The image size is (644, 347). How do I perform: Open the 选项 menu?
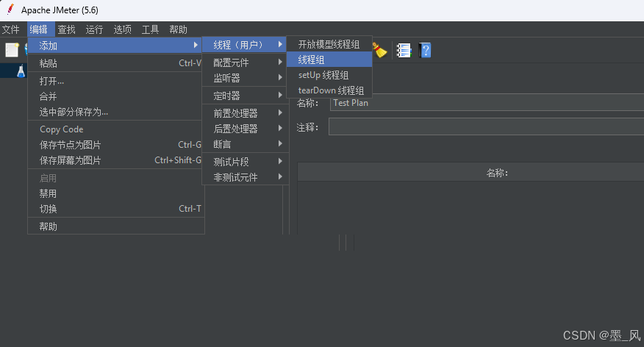pyautogui.click(x=122, y=29)
